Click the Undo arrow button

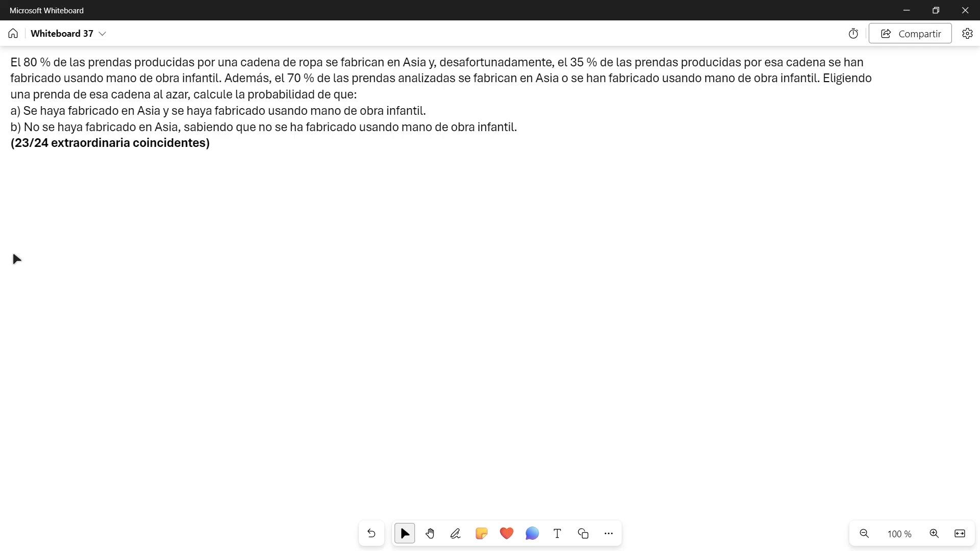click(x=371, y=534)
